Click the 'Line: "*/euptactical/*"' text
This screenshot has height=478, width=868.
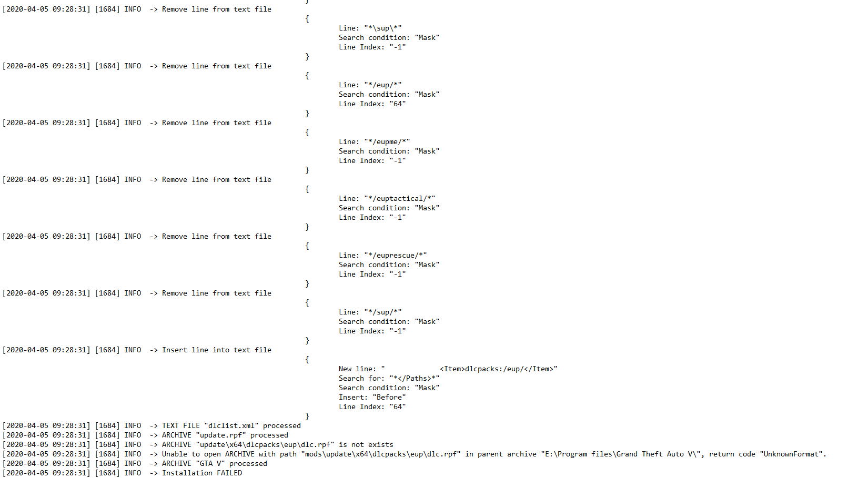coord(387,198)
